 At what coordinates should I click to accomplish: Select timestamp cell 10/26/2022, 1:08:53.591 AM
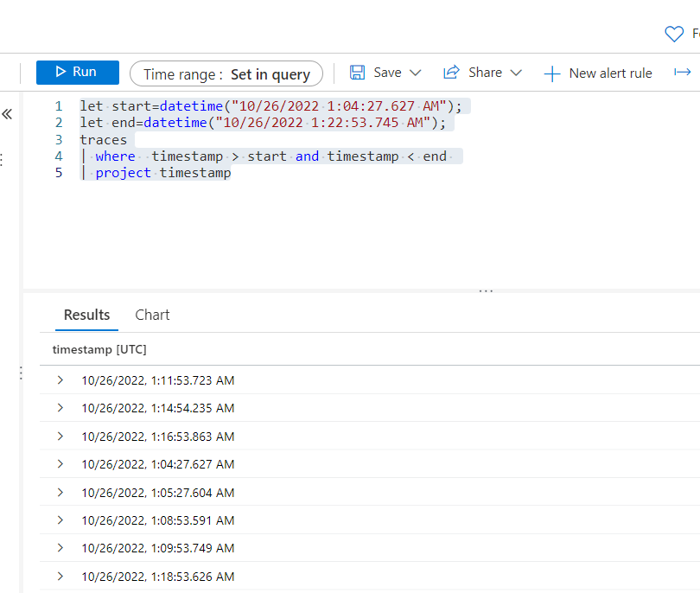pos(158,520)
